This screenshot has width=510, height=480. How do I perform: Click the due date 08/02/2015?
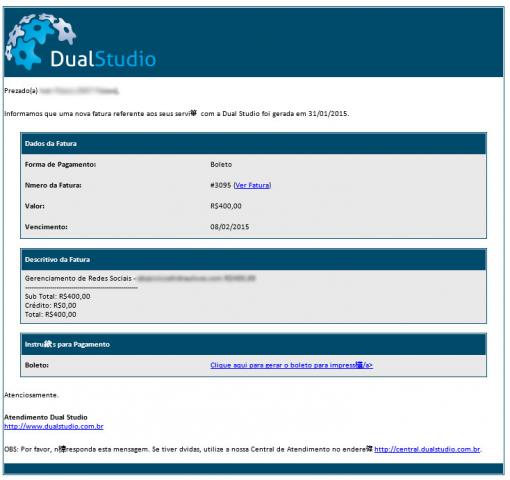229,227
